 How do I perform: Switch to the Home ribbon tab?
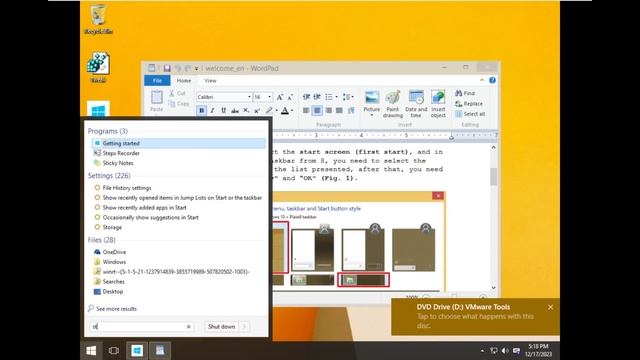[184, 80]
